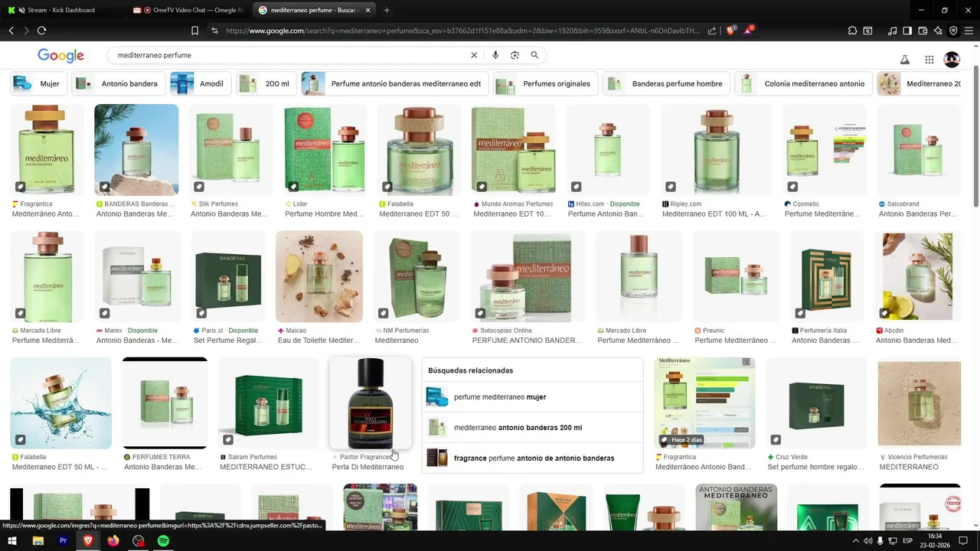Open the Brave Wallet icon
Screen dimensions: 980x551
tap(923, 31)
